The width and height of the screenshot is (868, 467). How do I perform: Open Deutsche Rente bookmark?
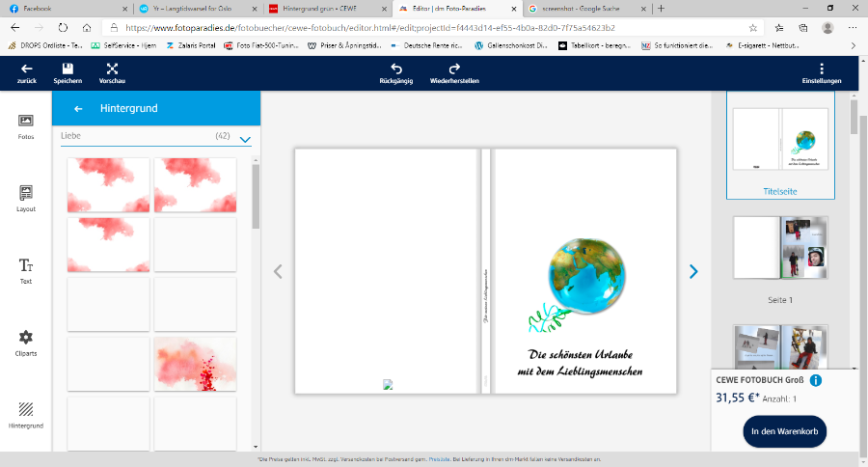(425, 46)
